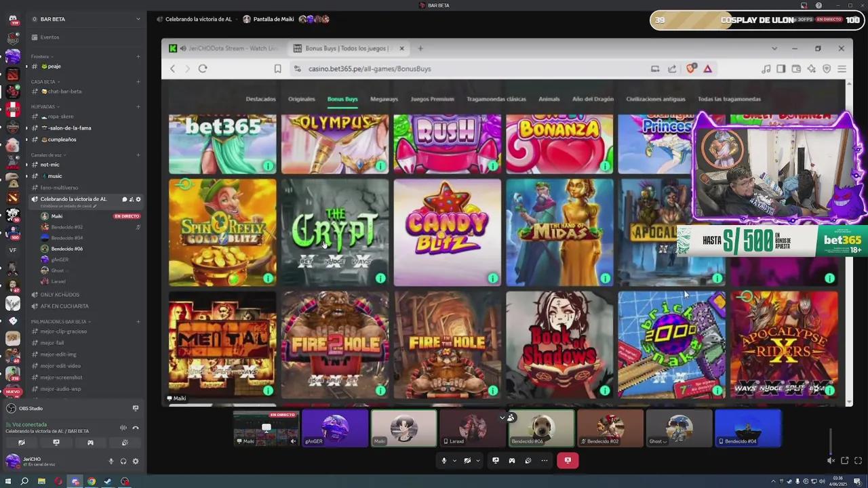Viewport: 868px width, 488px height.
Task: Adjust the stream volume slider
Action: point(831,441)
